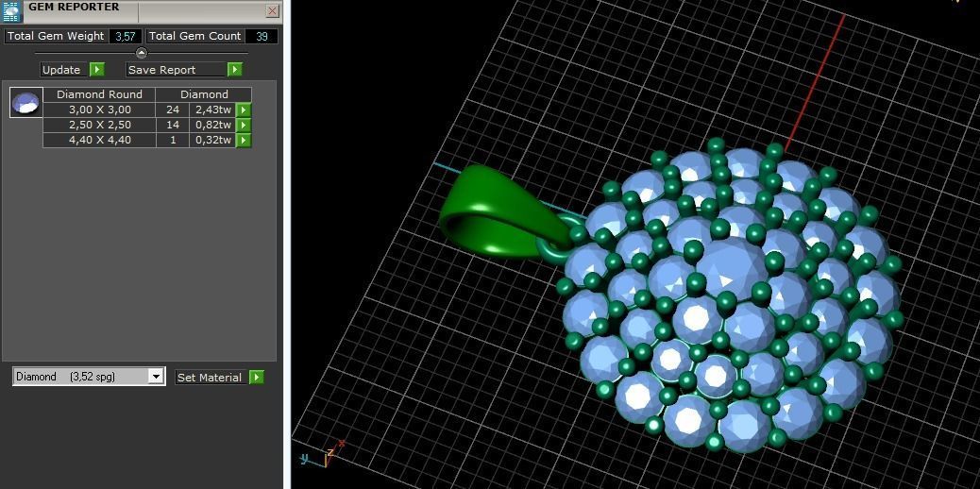Click the count cell showing 14
Image resolution: width=980 pixels, height=489 pixels.
[x=173, y=125]
